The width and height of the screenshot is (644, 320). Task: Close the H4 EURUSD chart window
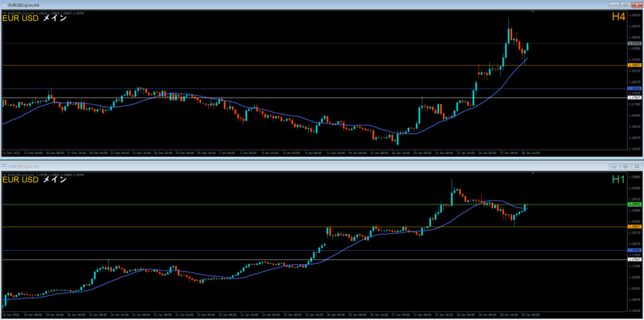(636, 4)
